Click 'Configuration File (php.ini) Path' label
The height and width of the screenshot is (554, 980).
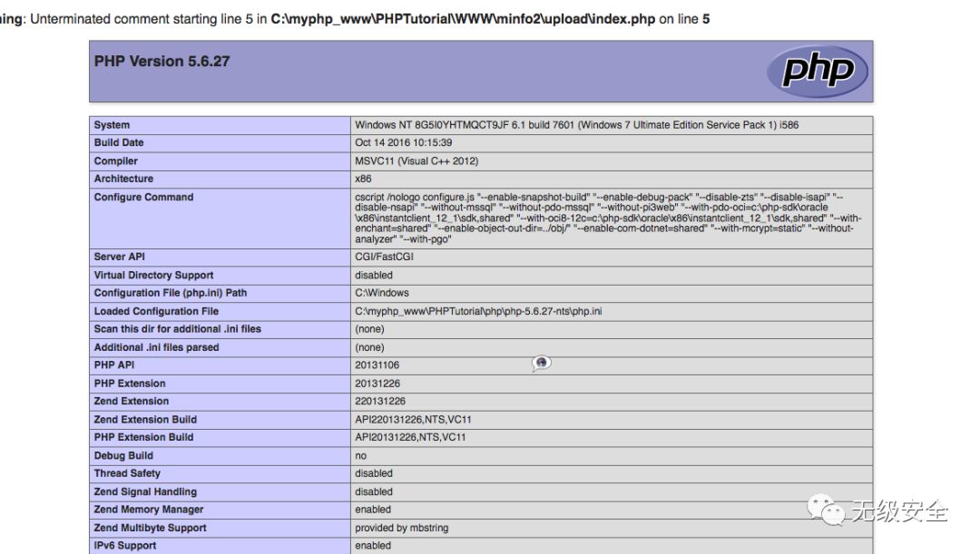click(171, 293)
